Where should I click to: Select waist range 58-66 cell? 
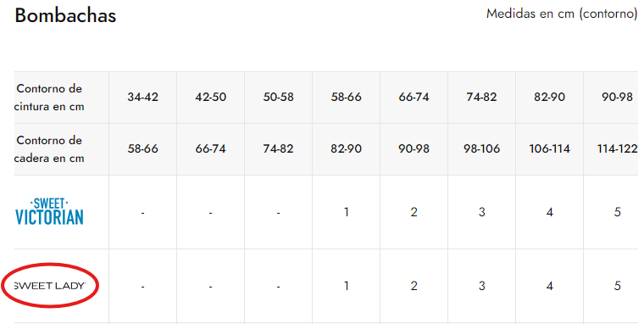click(x=347, y=98)
